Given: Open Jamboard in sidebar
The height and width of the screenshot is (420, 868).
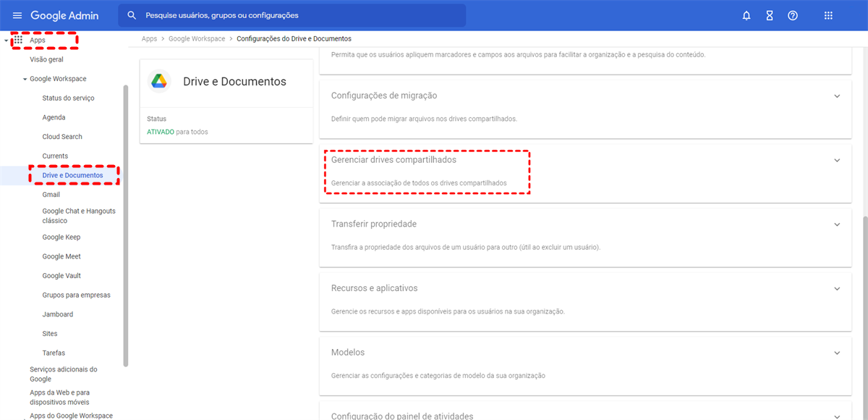Looking at the screenshot, I should (x=57, y=314).
